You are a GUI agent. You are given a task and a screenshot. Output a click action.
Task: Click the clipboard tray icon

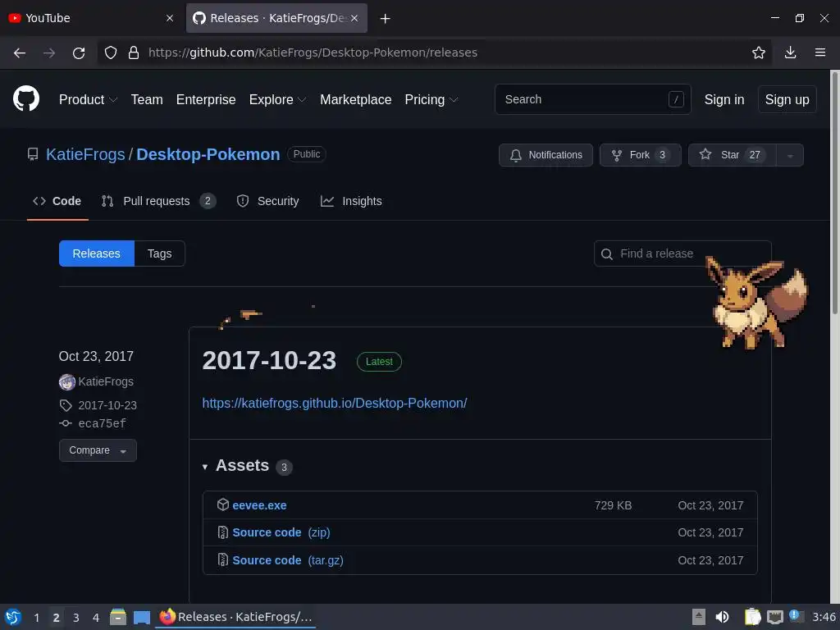click(752, 617)
